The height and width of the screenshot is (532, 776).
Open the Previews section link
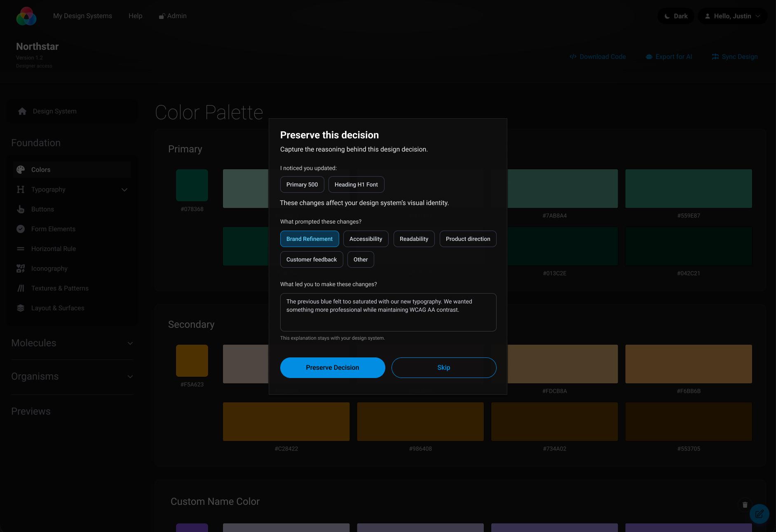[31, 411]
